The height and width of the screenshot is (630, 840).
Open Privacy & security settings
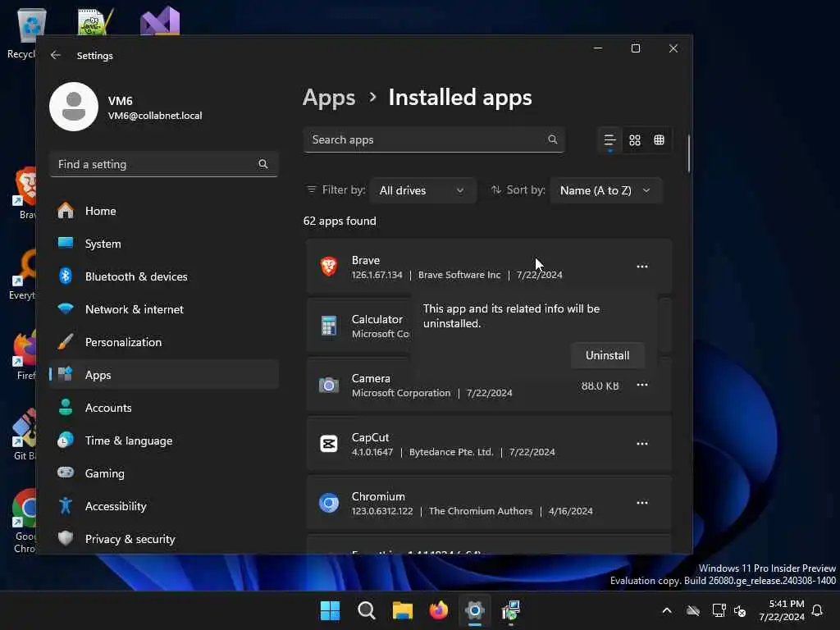pyautogui.click(x=164, y=539)
